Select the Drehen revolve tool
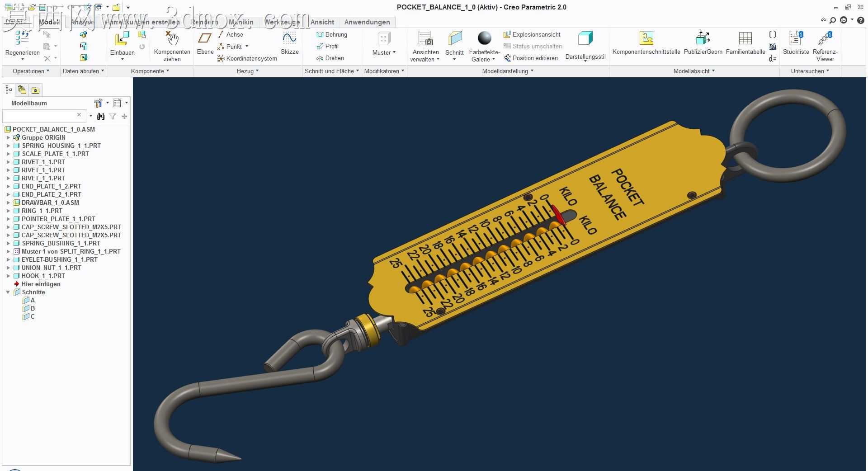The image size is (868, 471). (330, 58)
